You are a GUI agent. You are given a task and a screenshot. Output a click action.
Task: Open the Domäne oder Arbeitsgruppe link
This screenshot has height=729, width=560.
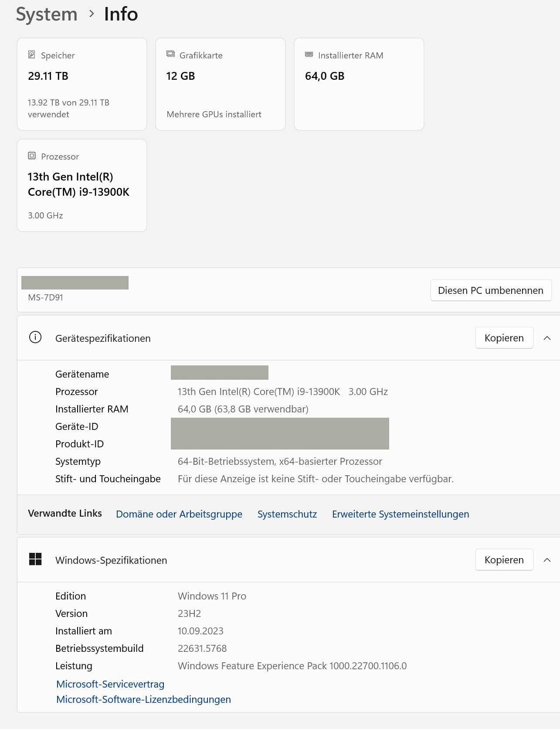(179, 514)
